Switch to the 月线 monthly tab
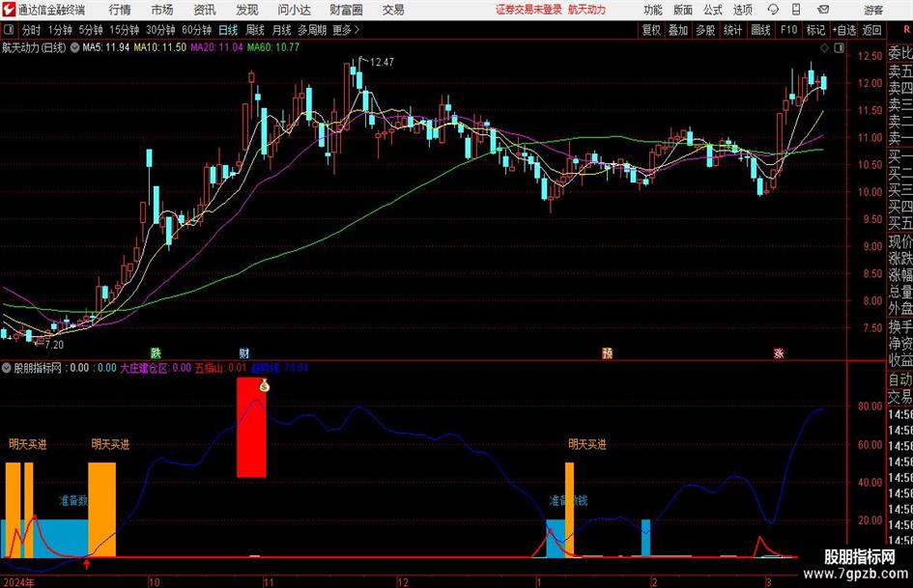 click(x=281, y=30)
